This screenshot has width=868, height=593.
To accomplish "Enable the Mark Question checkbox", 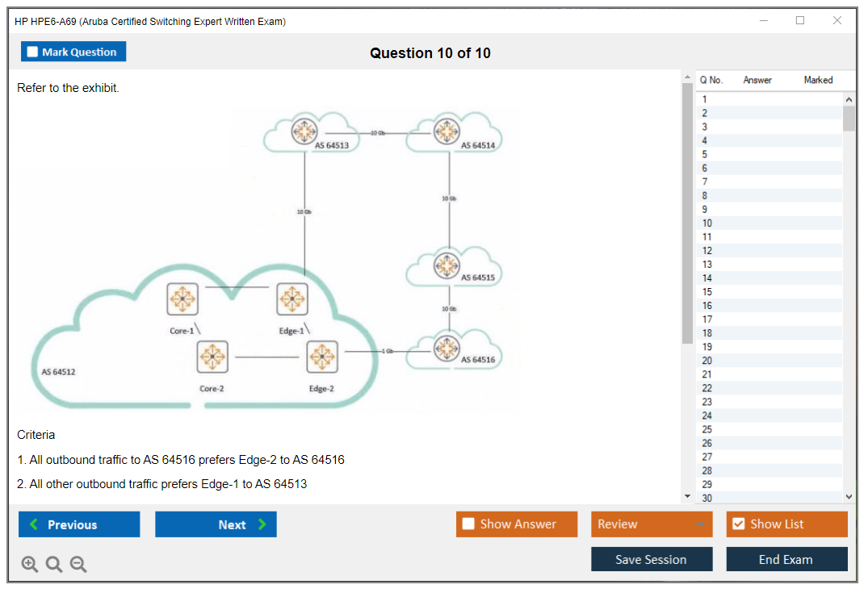I will [33, 52].
